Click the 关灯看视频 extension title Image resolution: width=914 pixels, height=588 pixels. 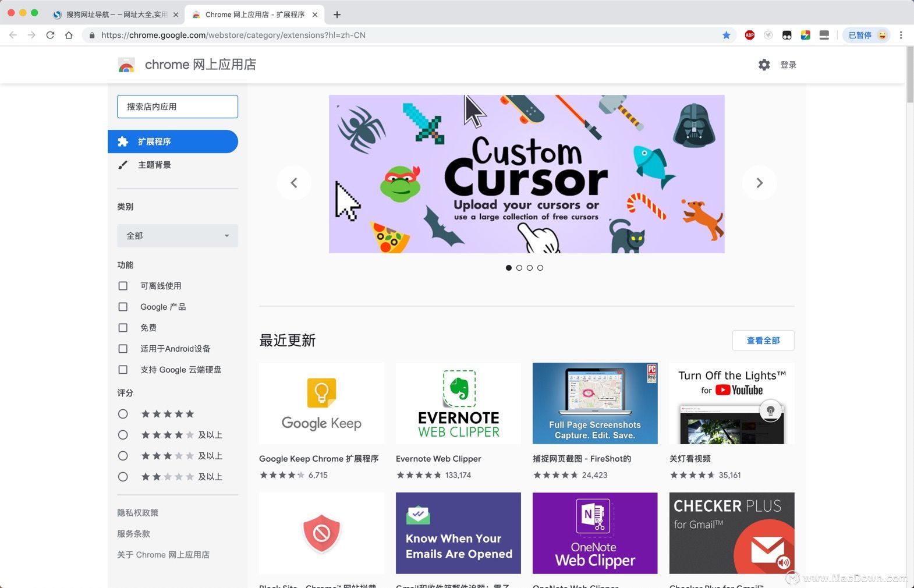coord(690,459)
